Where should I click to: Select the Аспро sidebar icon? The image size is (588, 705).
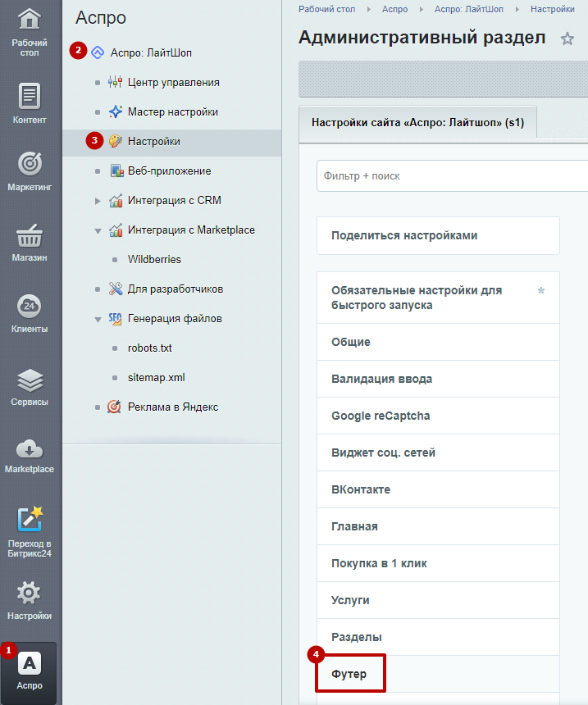pos(30,663)
